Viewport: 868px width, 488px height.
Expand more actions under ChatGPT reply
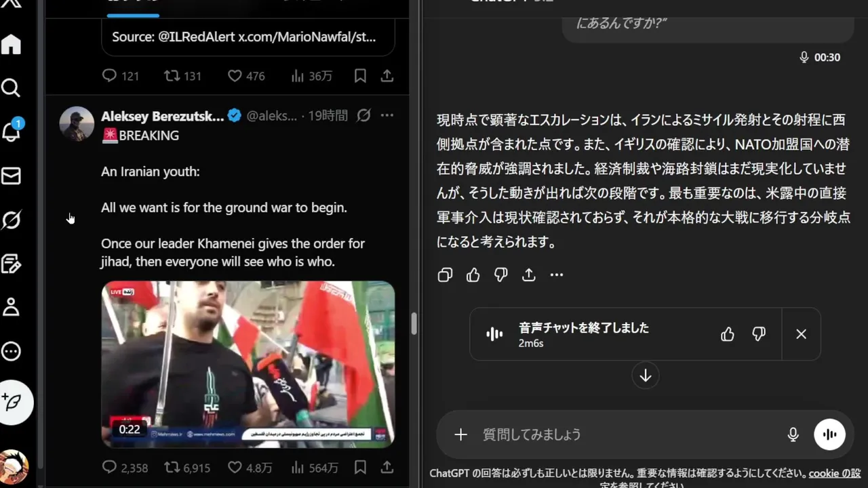(x=557, y=274)
